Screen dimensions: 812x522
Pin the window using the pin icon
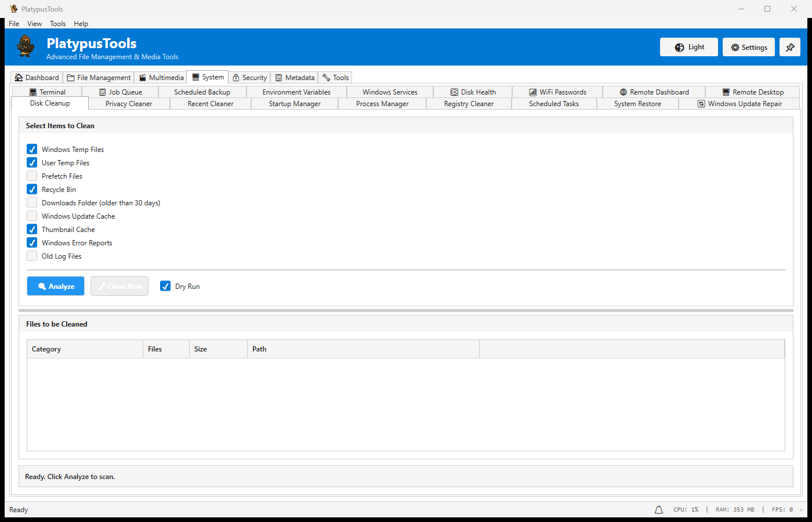pos(790,46)
